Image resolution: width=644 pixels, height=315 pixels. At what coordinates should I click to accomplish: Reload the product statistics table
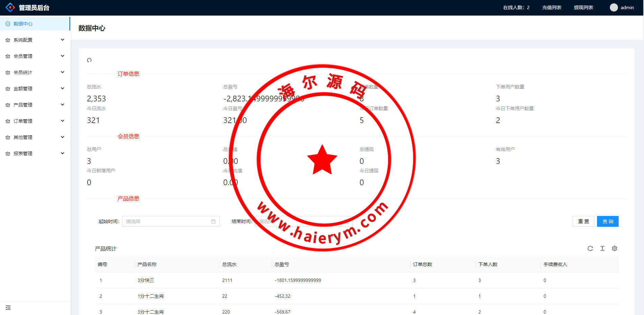590,248
